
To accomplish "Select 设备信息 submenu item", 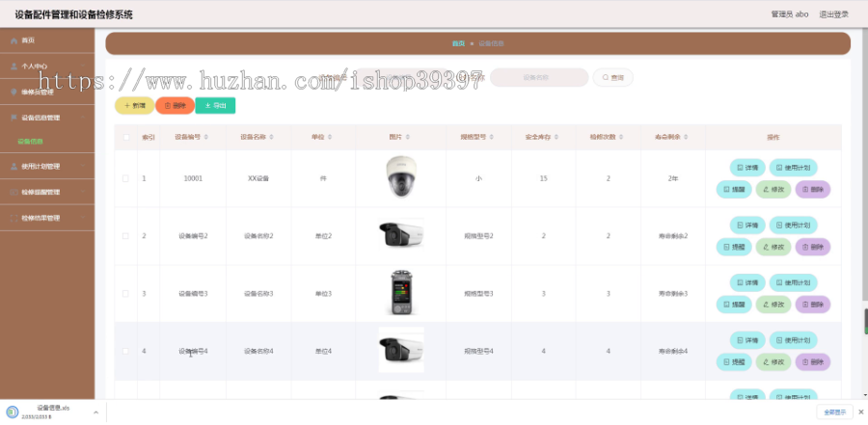I will pos(30,141).
